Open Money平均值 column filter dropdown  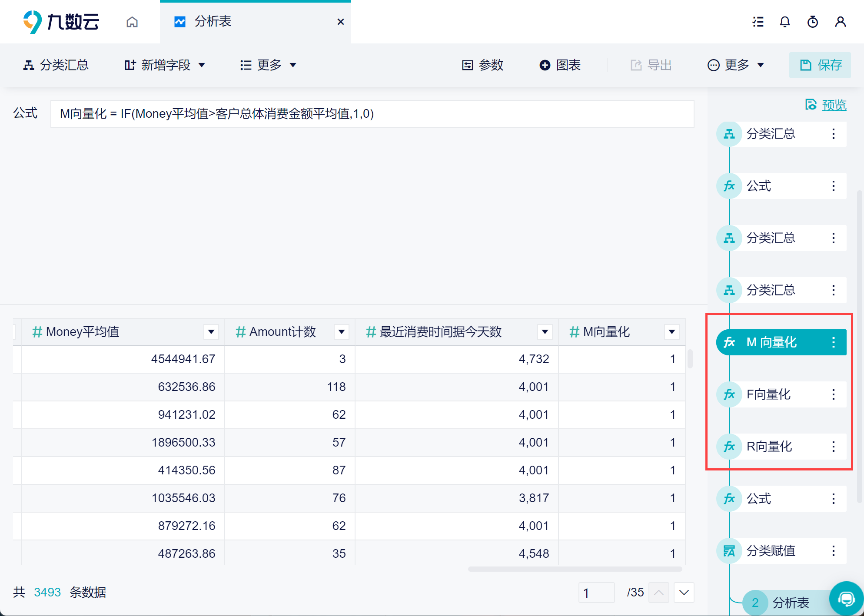pos(211,332)
